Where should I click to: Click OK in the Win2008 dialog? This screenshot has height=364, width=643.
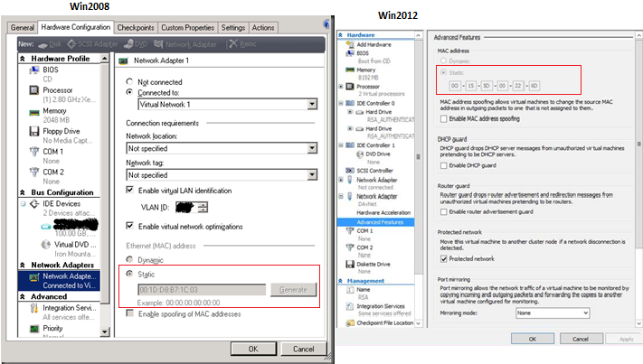coord(253,349)
